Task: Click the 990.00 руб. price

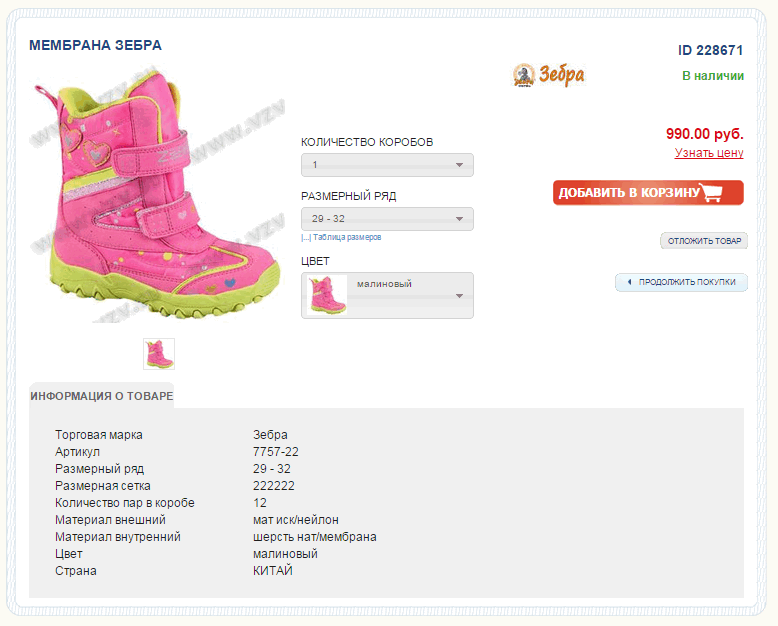Action: tap(704, 133)
